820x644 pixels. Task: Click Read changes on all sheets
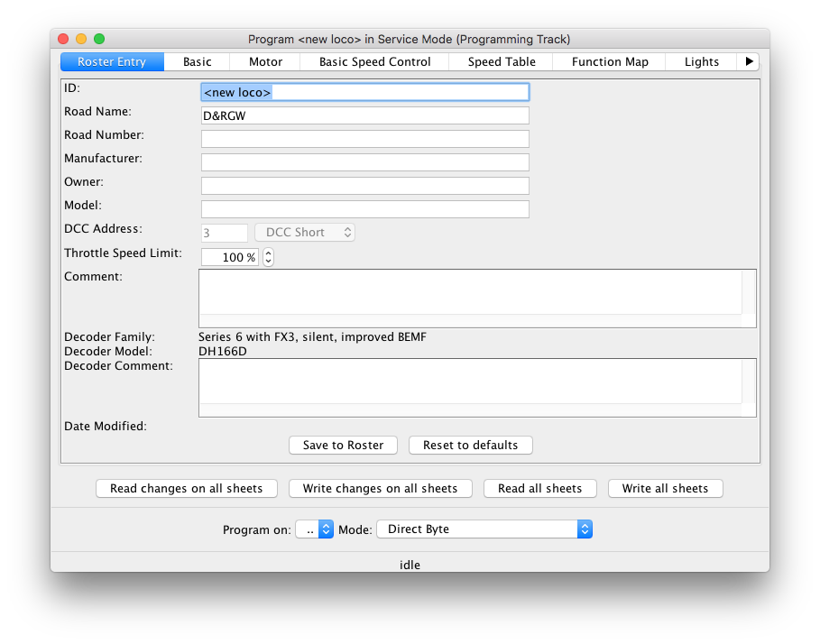pos(186,489)
